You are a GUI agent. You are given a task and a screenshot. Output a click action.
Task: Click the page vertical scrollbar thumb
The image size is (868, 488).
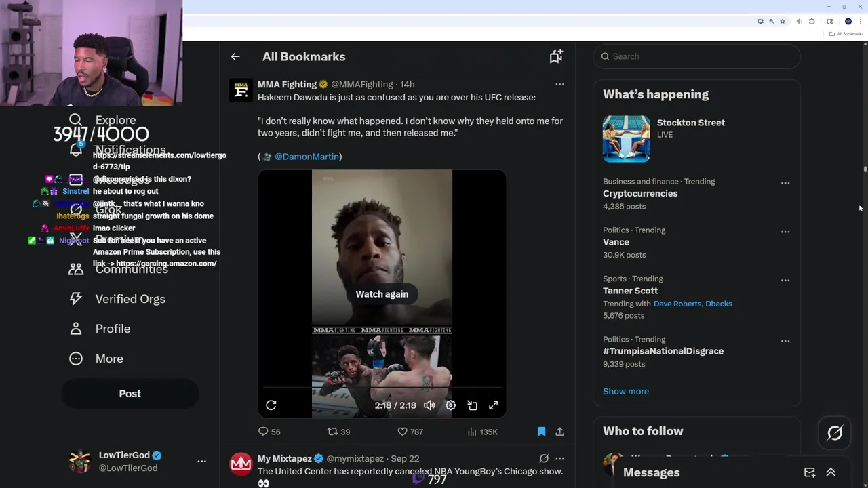pyautogui.click(x=865, y=169)
